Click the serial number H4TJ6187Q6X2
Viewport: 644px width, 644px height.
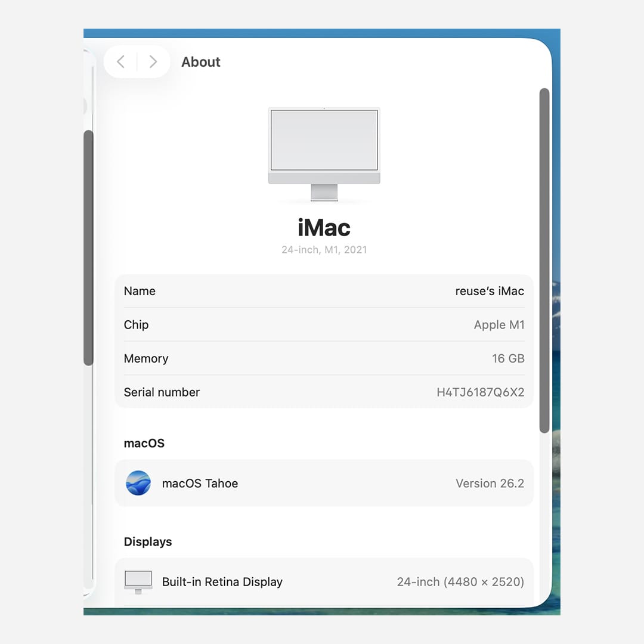480,392
